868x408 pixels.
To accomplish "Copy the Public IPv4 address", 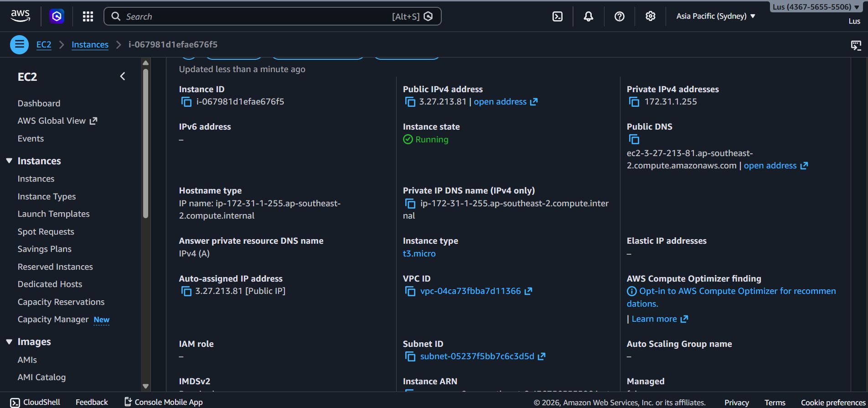I will [410, 102].
